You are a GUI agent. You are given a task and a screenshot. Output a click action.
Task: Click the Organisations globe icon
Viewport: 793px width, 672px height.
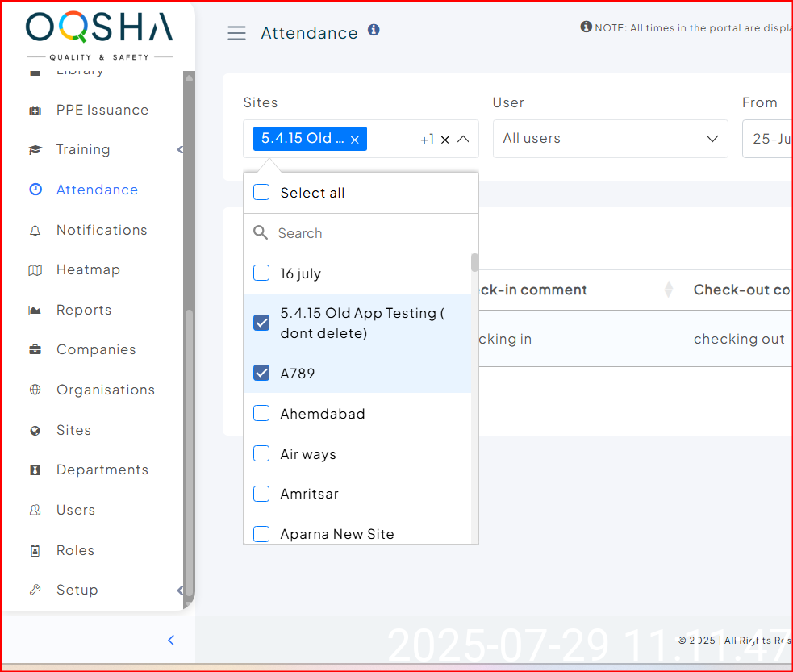35,390
